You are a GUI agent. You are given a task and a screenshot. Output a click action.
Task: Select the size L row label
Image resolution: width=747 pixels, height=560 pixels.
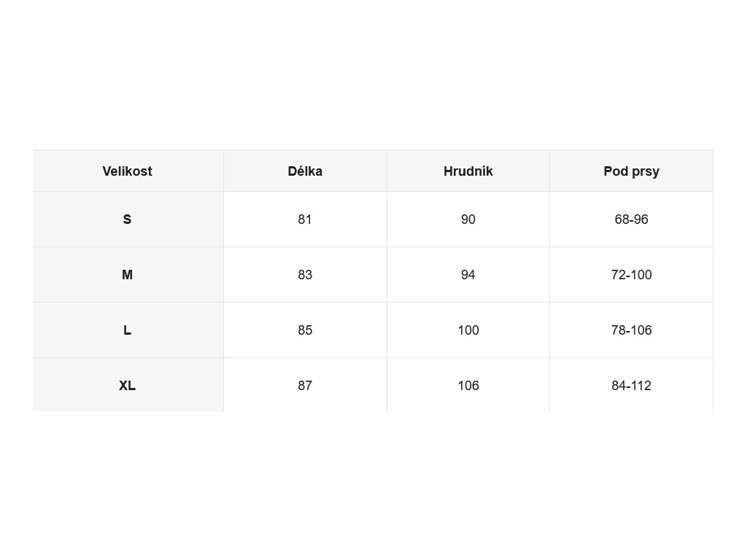(x=127, y=330)
